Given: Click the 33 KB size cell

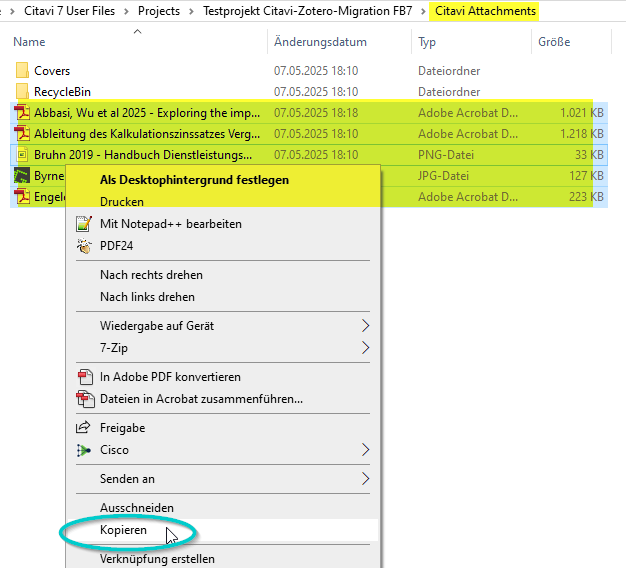Looking at the screenshot, I should (x=589, y=154).
